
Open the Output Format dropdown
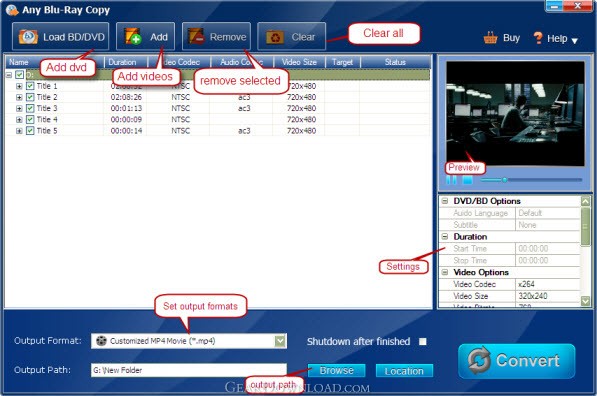[280, 341]
